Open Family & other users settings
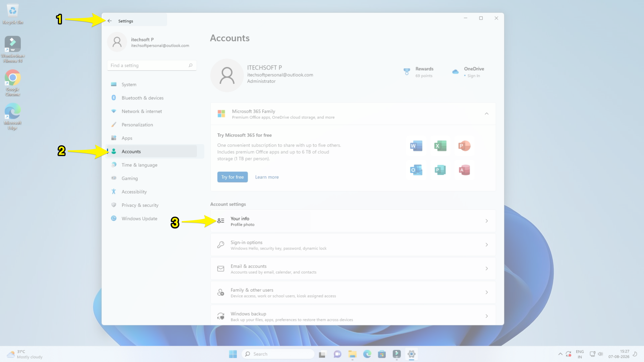 tap(353, 293)
